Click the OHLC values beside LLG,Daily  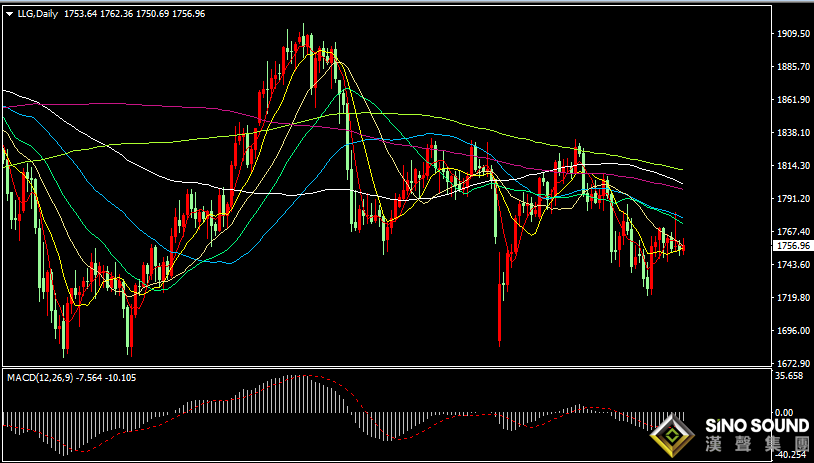(x=134, y=14)
